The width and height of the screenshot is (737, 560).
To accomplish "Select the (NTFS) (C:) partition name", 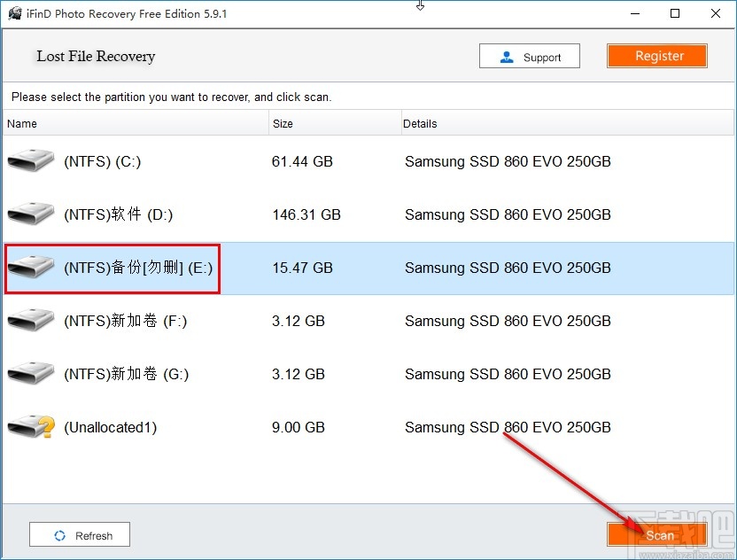I will click(x=103, y=161).
